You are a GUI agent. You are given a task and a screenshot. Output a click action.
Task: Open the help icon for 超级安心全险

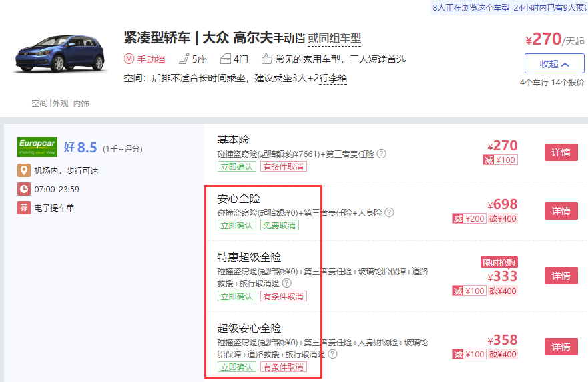click(332, 354)
